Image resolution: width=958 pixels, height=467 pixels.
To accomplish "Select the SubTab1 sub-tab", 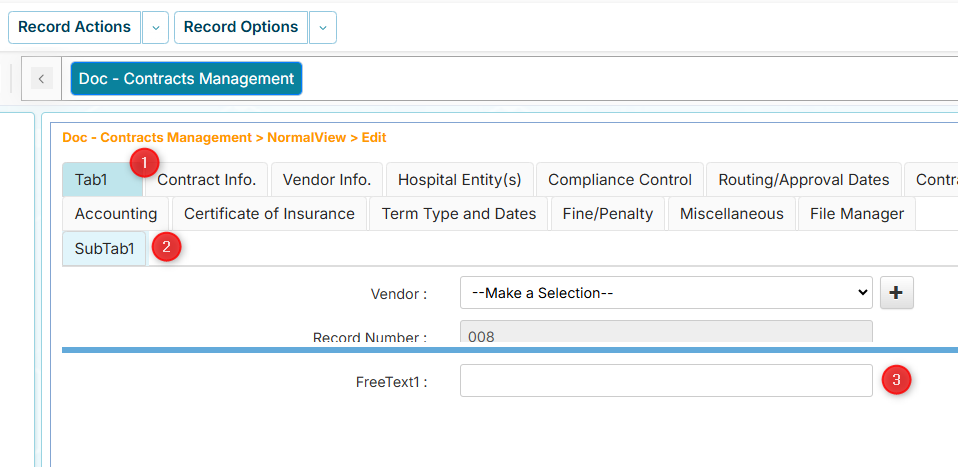I will 104,249.
